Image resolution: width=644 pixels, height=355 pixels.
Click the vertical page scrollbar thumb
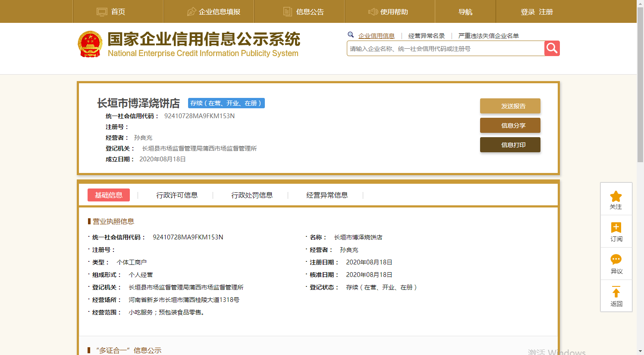point(640,85)
